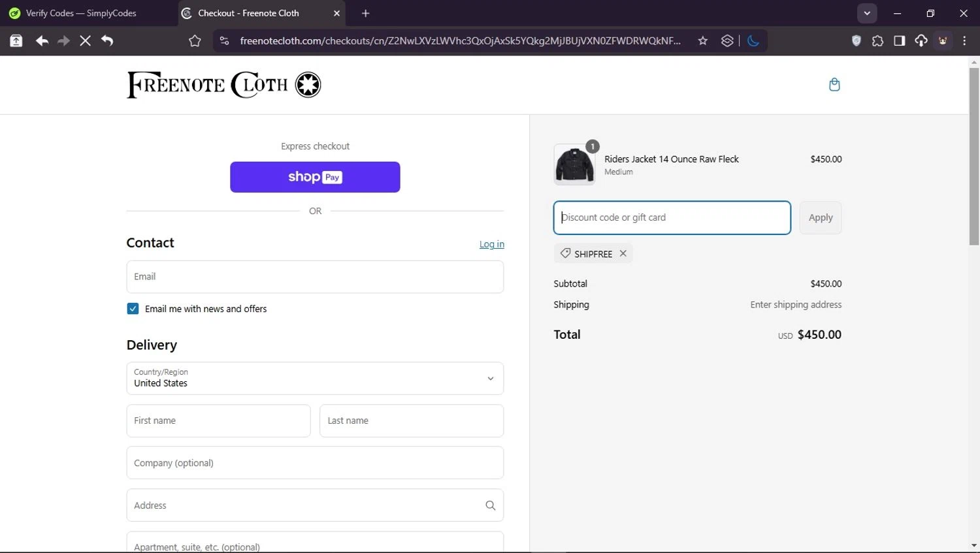Viewport: 980px width, 553px height.
Task: Click the Riders Jacket product thumbnail
Action: 574,165
